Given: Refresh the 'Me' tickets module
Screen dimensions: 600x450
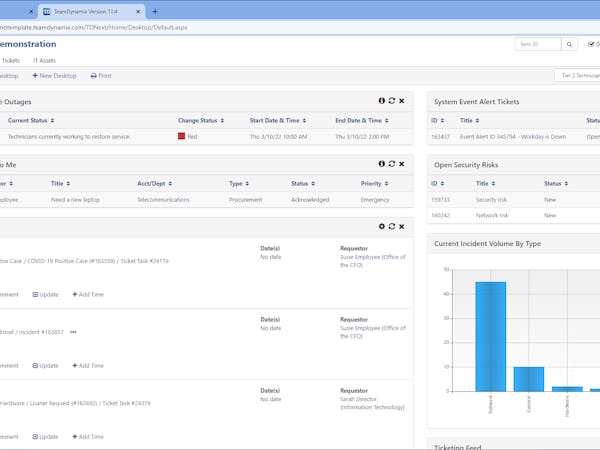Looking at the screenshot, I should pos(391,164).
